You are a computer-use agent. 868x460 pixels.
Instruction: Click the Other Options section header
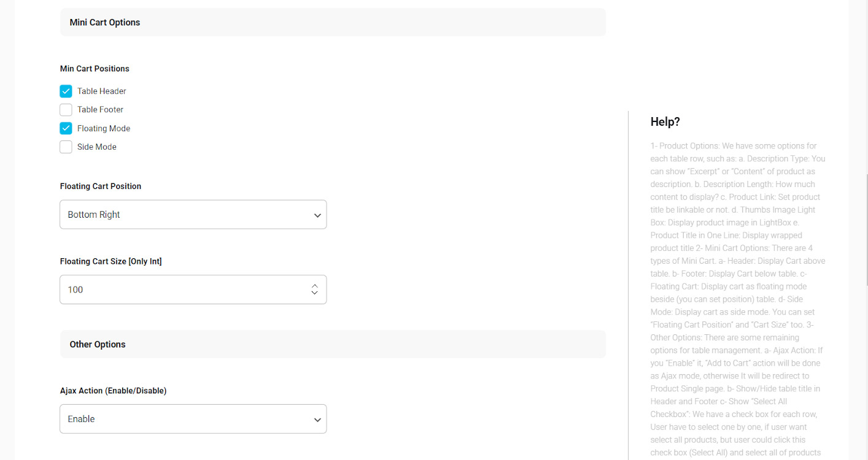tap(98, 345)
